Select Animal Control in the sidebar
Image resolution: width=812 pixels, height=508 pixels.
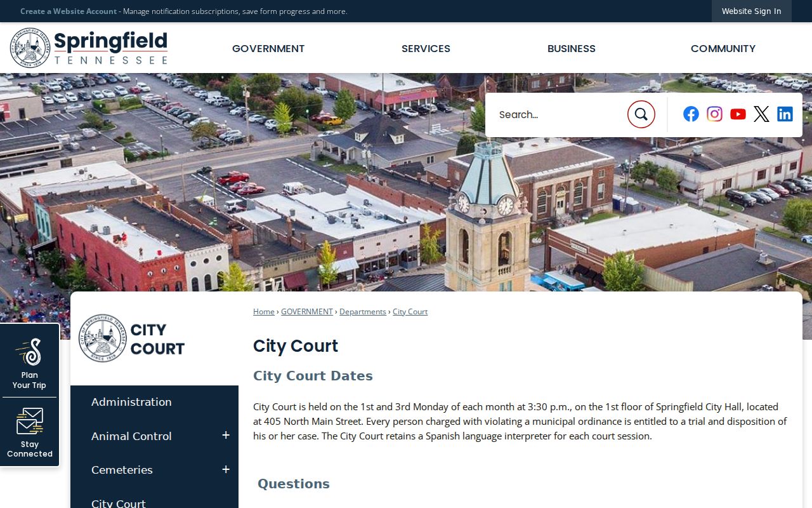tap(131, 436)
